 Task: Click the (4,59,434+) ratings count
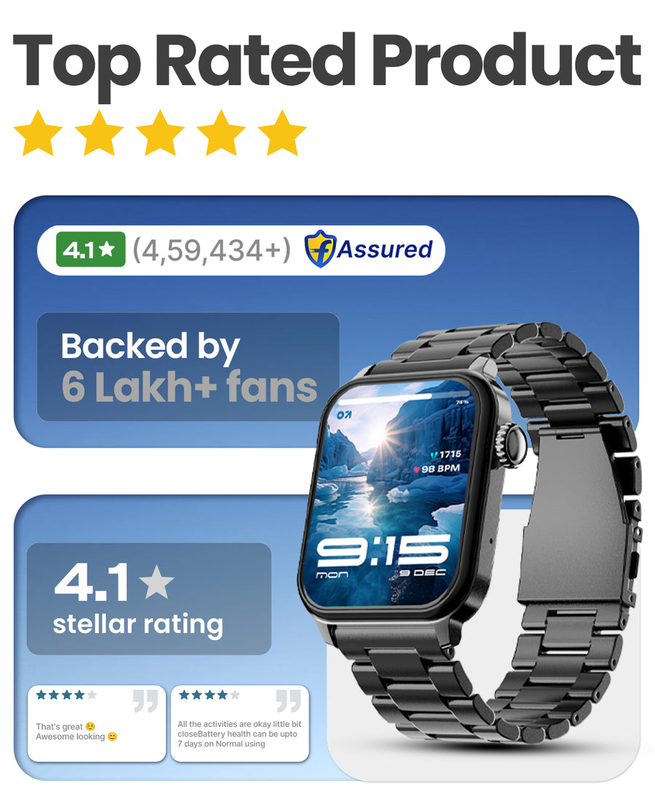click(212, 250)
